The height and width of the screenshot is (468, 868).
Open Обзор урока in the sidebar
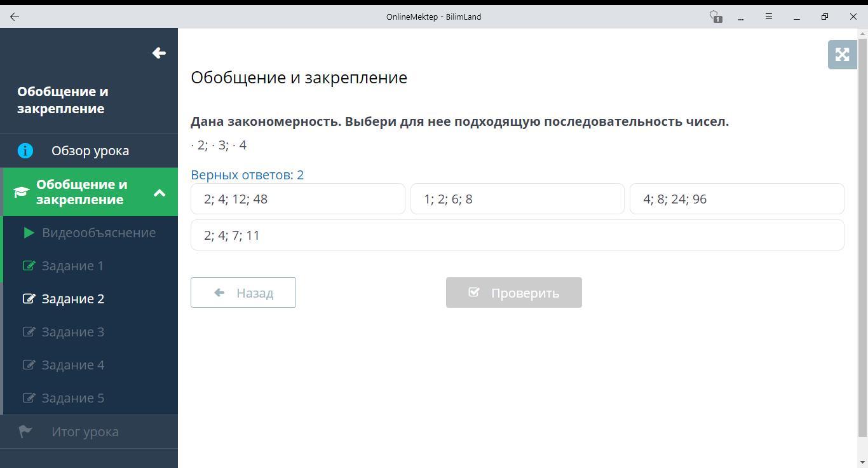90,151
